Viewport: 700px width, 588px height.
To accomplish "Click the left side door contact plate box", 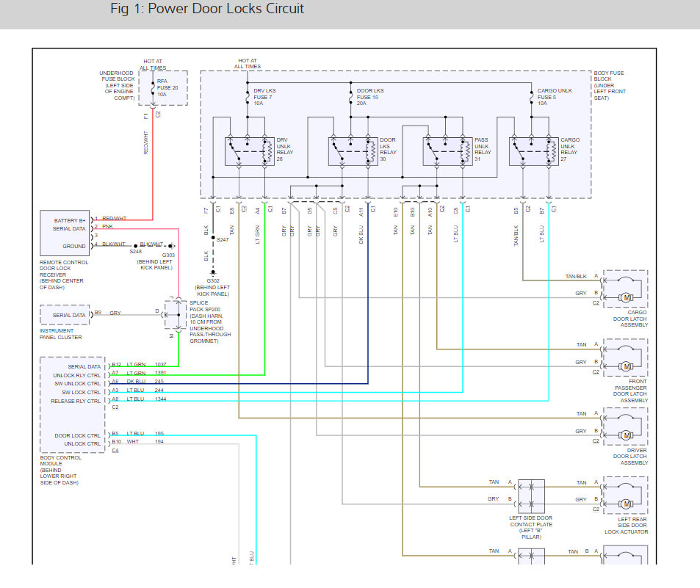I will tap(531, 496).
